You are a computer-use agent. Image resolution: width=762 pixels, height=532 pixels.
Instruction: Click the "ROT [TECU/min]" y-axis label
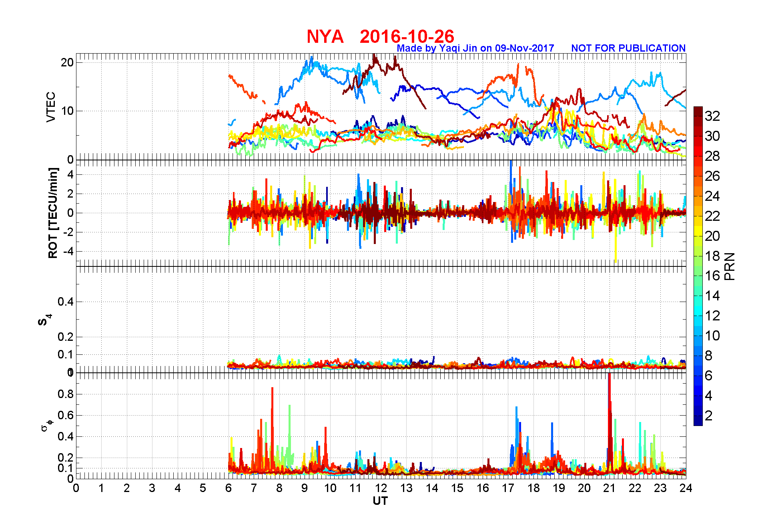click(x=53, y=213)
